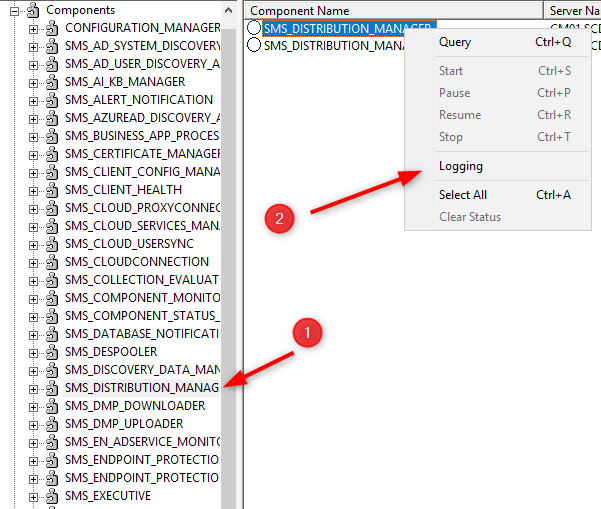Select the highlighted SMS_DISTRIBUTION_MANAGER list row
This screenshot has width=601, height=509.
[349, 28]
